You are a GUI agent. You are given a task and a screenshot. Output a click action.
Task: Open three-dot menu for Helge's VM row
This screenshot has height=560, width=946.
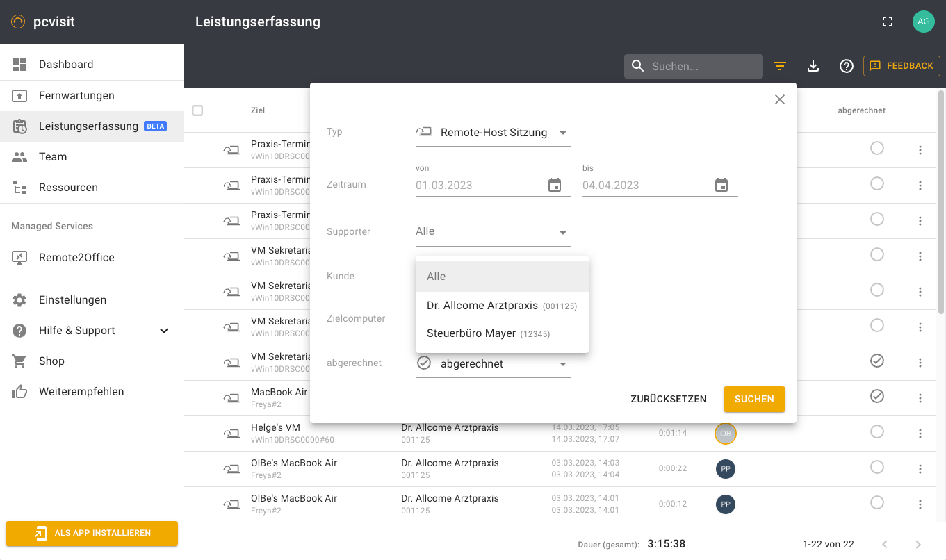[920, 434]
